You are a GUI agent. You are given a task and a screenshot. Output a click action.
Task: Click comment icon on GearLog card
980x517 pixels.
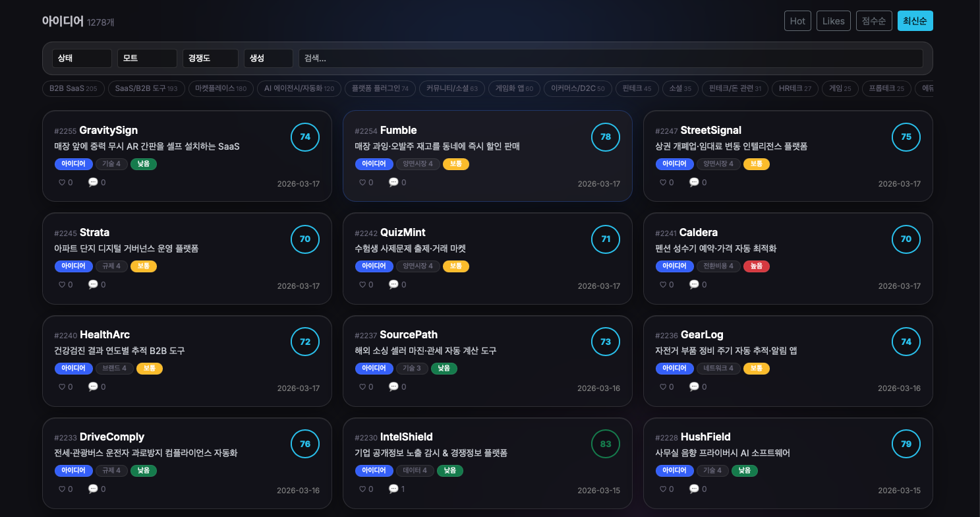pyautogui.click(x=694, y=387)
